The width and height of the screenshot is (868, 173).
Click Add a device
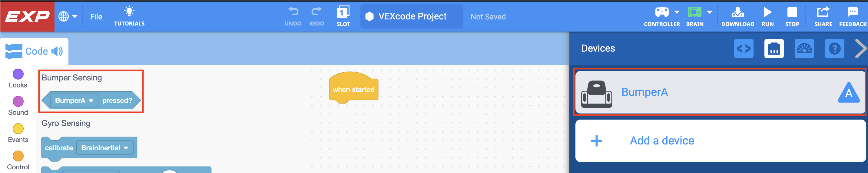(661, 141)
